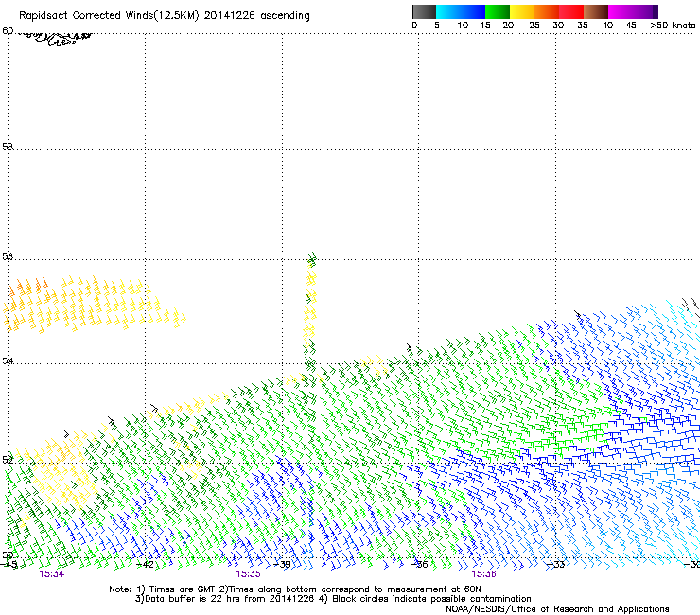This screenshot has height=615, width=700.
Task: Click the latitude label '52'
Action: 8,460
